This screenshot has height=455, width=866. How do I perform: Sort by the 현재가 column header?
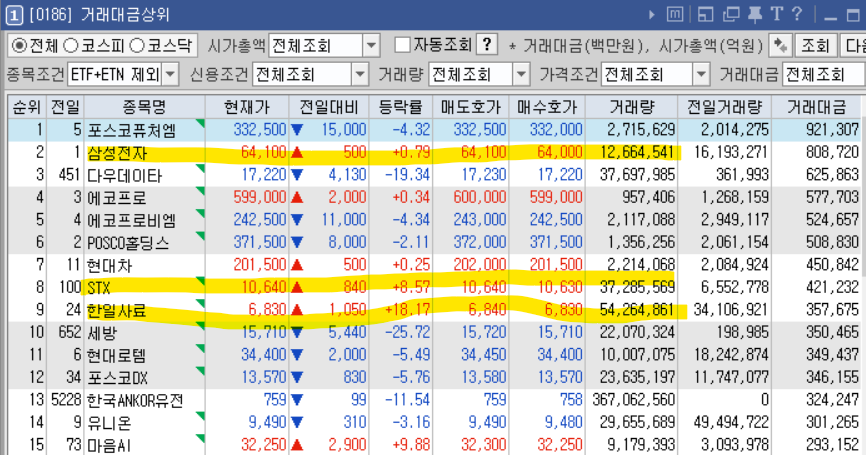(x=247, y=107)
